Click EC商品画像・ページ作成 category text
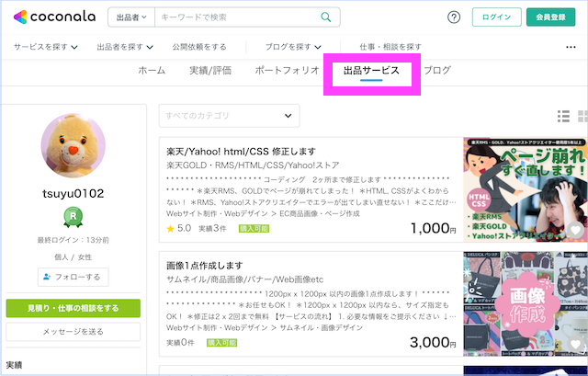The width and height of the screenshot is (588, 376). pos(320,214)
